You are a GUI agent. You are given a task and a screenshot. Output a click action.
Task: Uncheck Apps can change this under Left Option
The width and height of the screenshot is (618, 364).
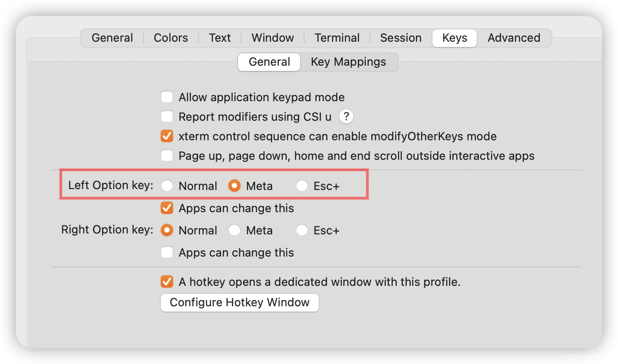(x=166, y=208)
